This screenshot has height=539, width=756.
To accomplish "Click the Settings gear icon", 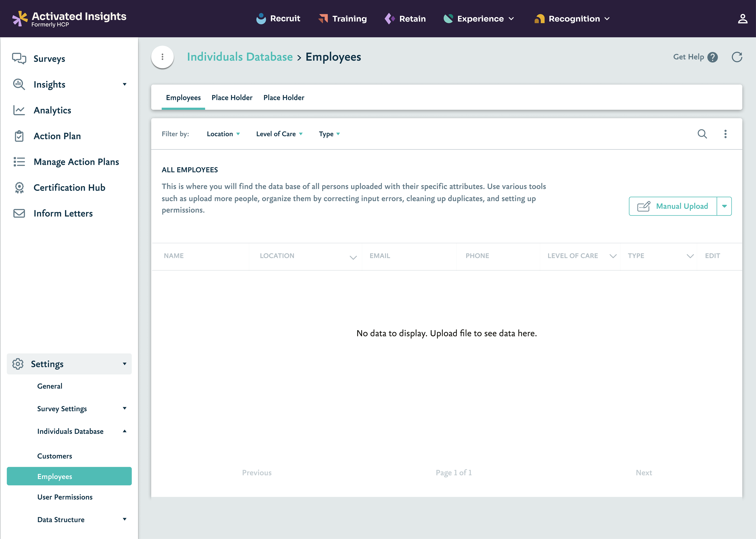I will (x=18, y=364).
